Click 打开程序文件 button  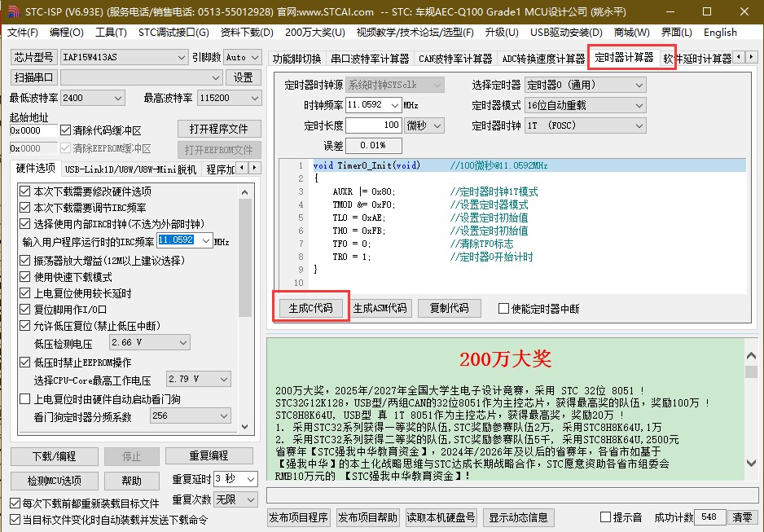[219, 129]
